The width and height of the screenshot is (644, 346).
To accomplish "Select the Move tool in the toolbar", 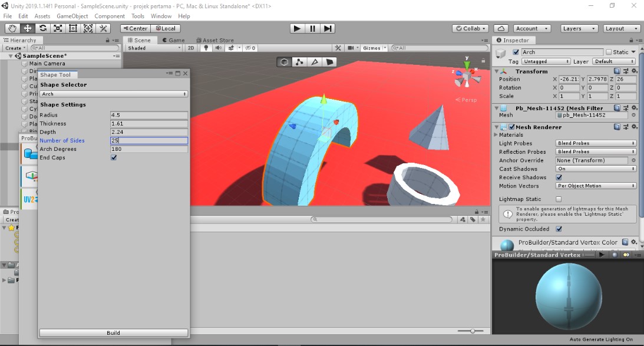I will pos(28,28).
